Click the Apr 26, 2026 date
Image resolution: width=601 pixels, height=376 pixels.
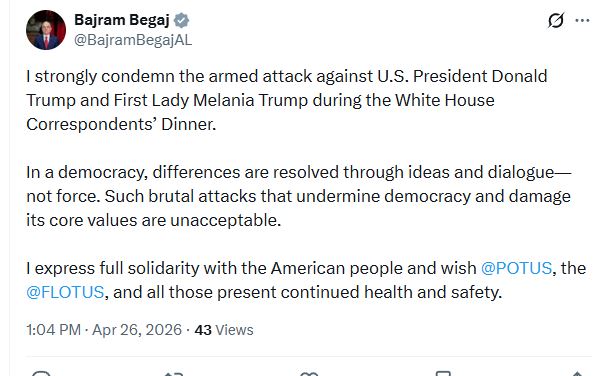[x=137, y=330]
